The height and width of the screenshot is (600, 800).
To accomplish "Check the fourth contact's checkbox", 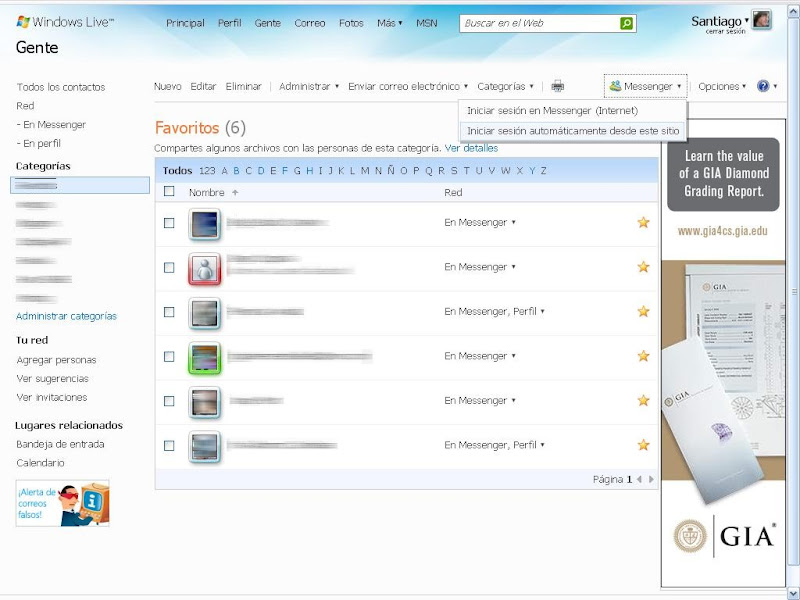I will [169, 356].
